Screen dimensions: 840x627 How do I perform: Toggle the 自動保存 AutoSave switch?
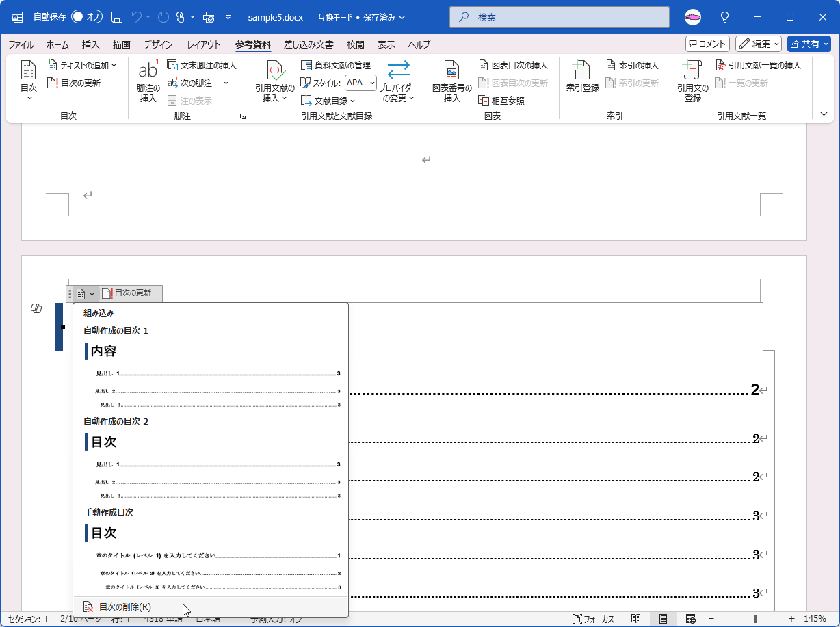[x=87, y=16]
